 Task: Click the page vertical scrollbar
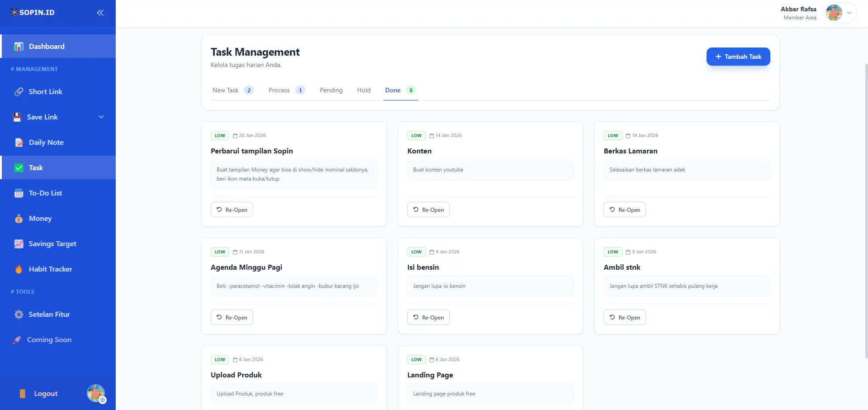tap(866, 210)
